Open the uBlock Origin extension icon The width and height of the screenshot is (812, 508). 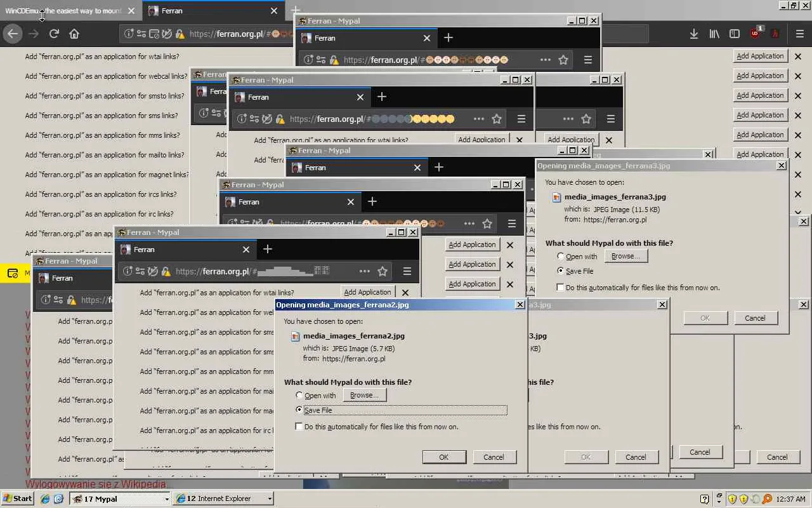[756, 33]
